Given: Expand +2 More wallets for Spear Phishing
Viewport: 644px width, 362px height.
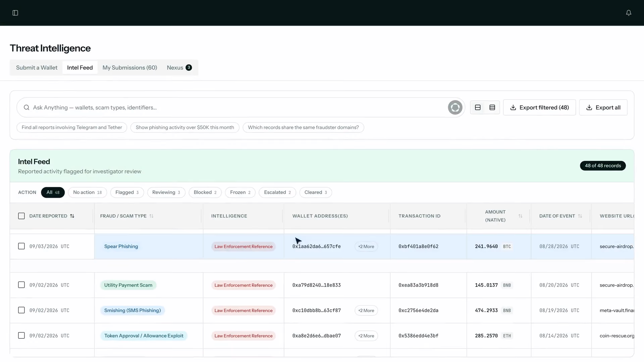Looking at the screenshot, I should coord(366,247).
